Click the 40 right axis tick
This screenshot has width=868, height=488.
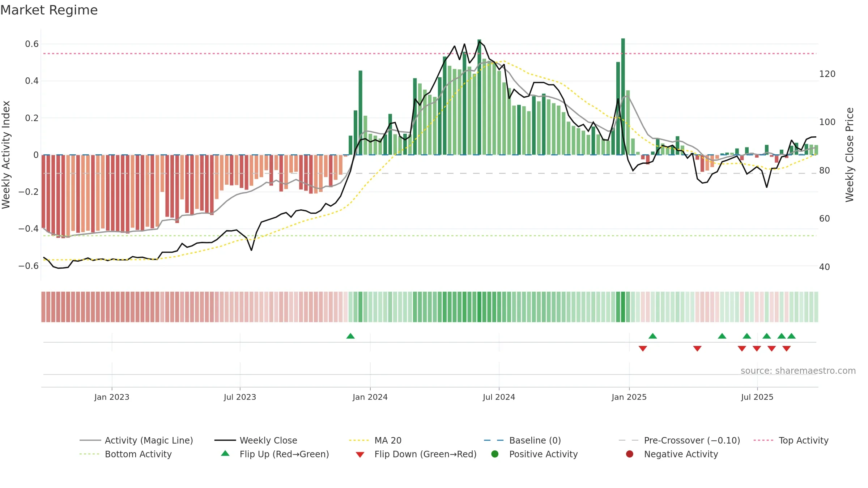[x=824, y=267]
